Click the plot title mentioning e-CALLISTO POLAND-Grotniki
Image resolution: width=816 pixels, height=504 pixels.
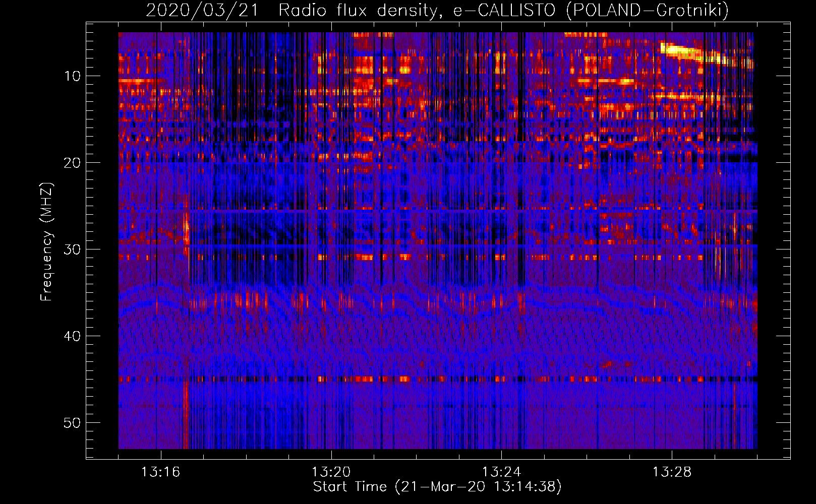[437, 10]
